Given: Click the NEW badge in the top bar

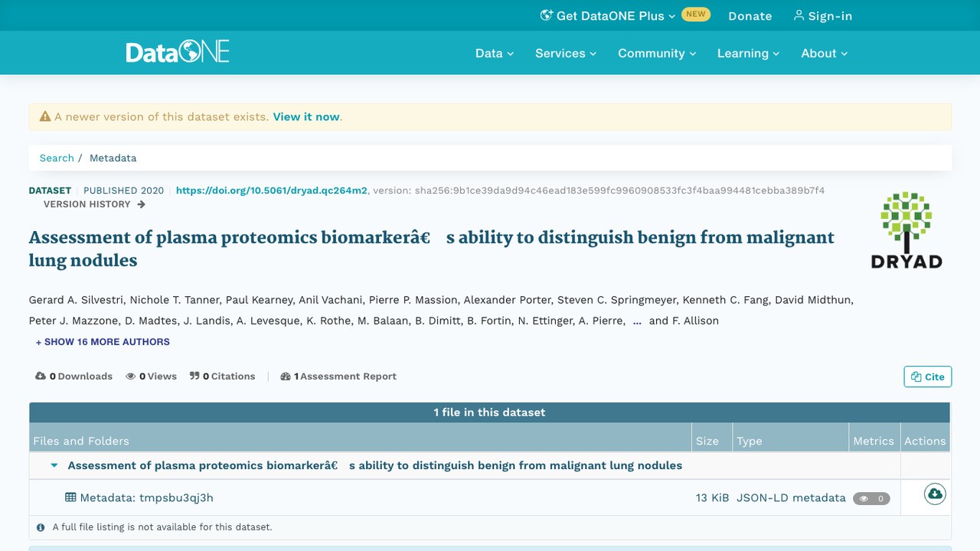Looking at the screenshot, I should click(696, 15).
